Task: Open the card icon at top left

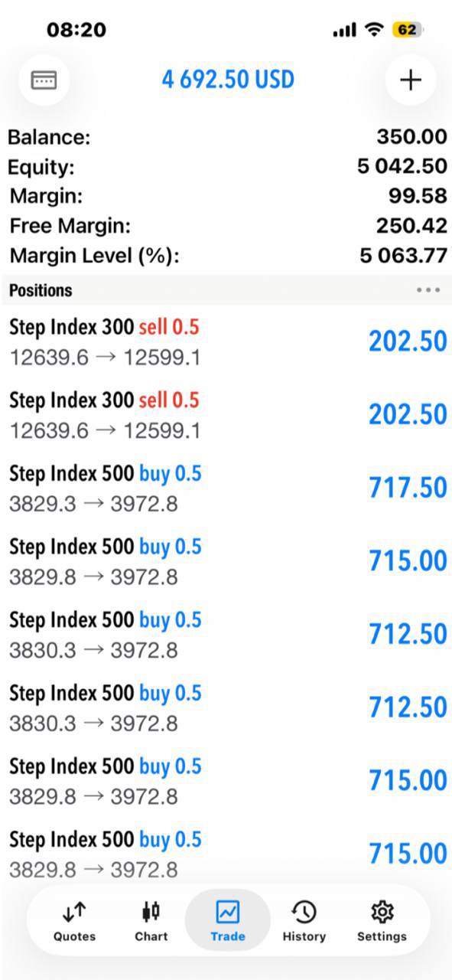Action: [44, 80]
